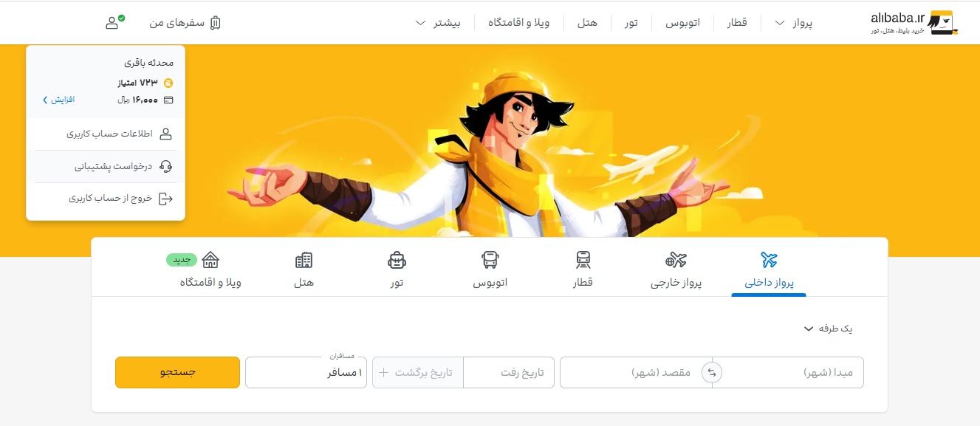Open the user profile icon in header
980x426 pixels.
tap(113, 22)
